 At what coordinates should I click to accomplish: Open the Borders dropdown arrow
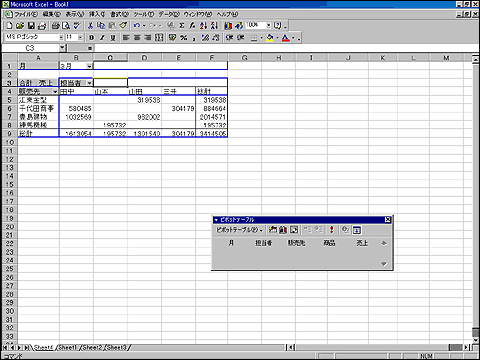tap(262, 38)
